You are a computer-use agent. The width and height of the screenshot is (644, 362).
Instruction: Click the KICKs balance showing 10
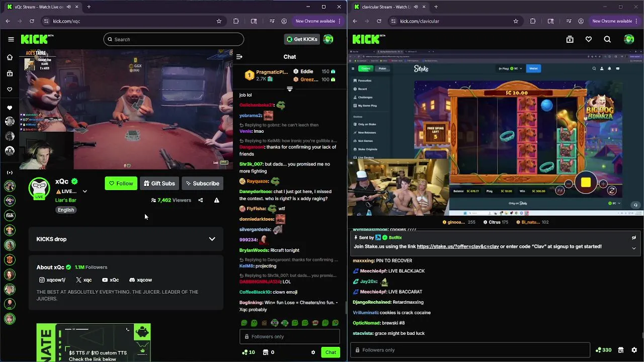pos(249,352)
